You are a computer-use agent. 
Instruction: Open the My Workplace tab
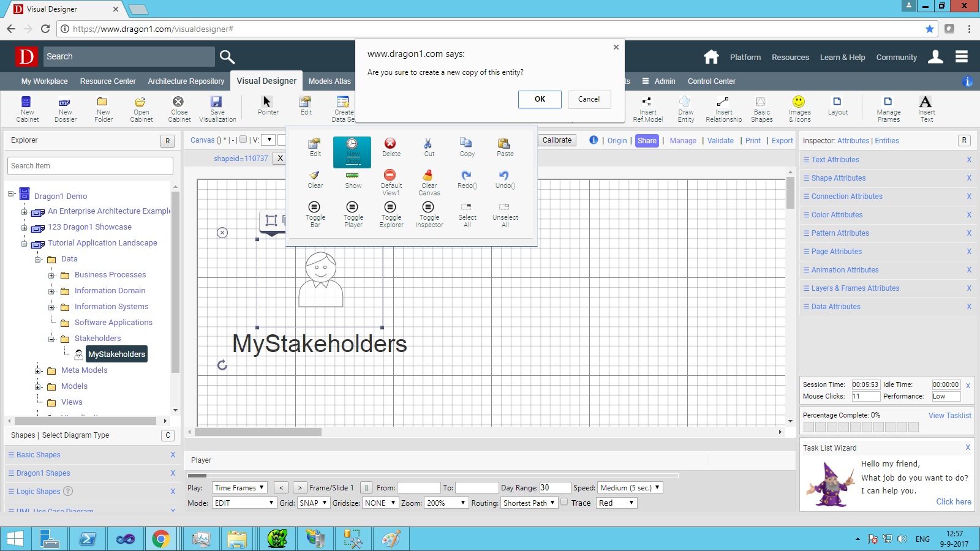pos(45,81)
